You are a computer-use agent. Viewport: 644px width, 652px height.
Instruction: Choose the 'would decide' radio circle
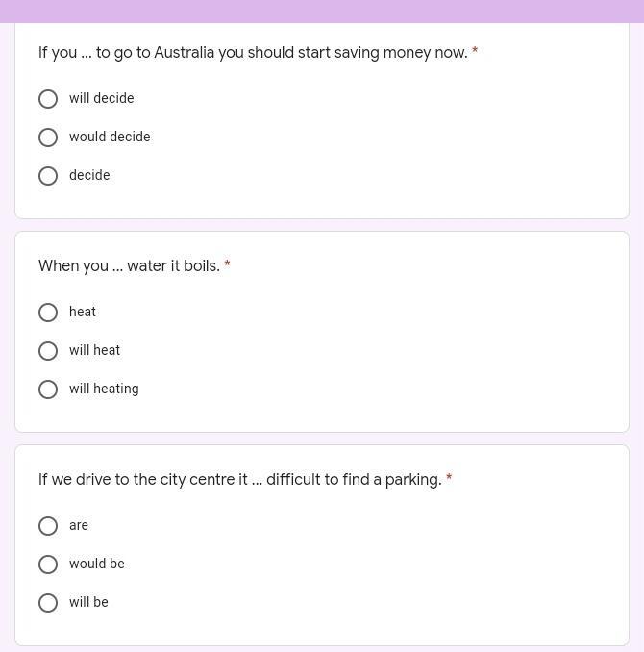[48, 138]
